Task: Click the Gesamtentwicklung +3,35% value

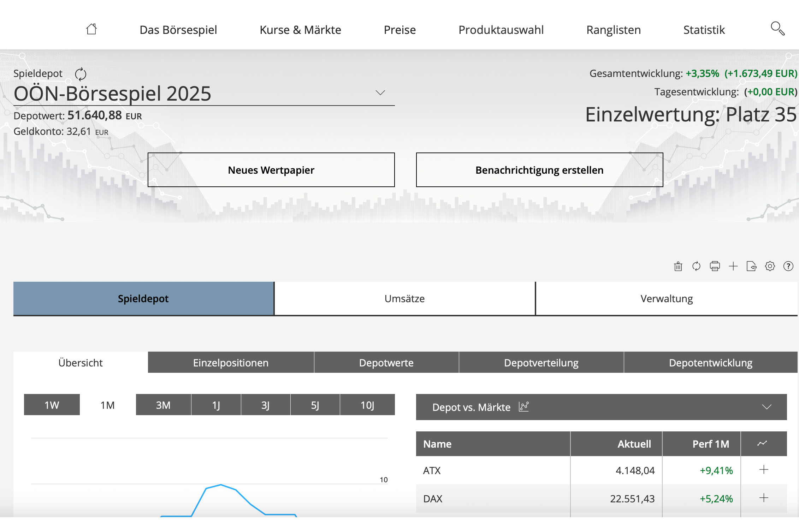Action: 702,73
